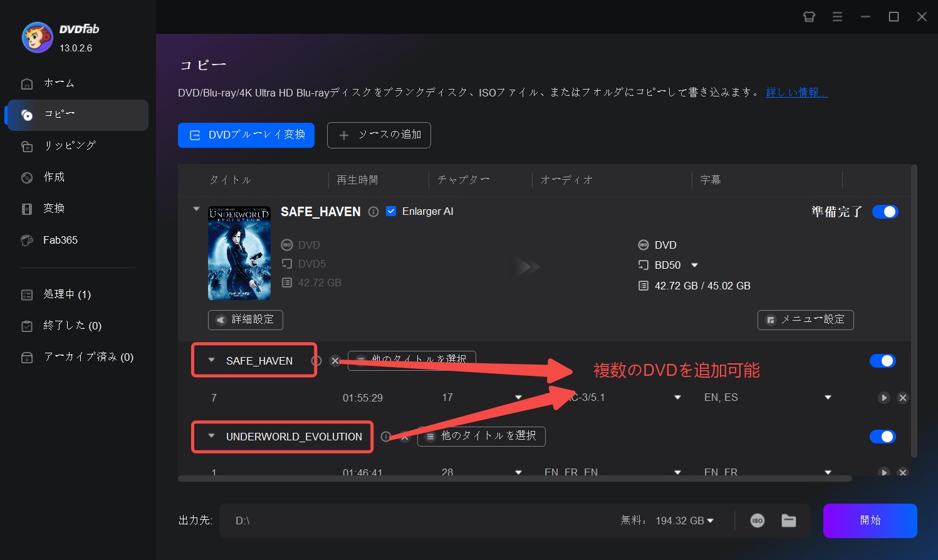Open processing tasks list 処理中 (1)
Screen dimensions: 938x560
78,294
